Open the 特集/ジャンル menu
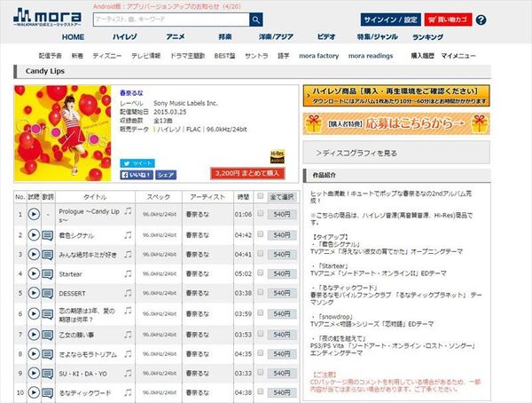532x403 pixels. pos(378,37)
